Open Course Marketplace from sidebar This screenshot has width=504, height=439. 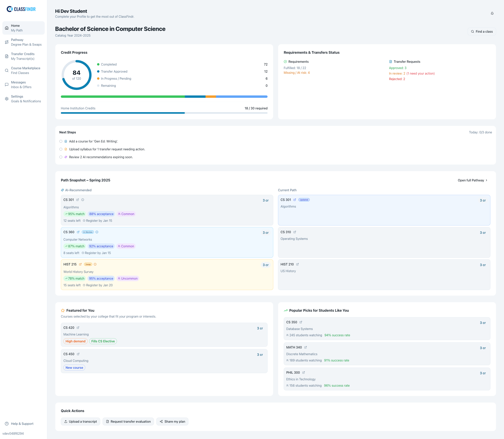click(24, 71)
